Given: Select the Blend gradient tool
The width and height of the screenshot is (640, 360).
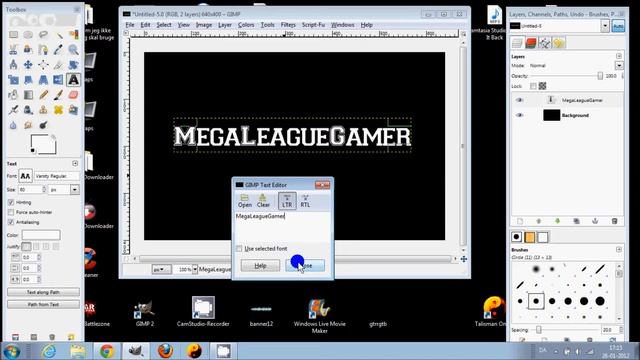Looking at the screenshot, I should point(28,95).
